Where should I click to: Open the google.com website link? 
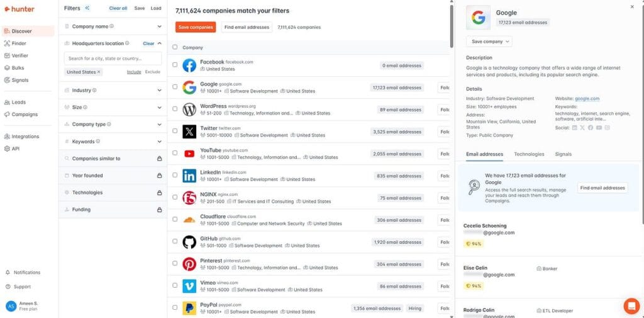(587, 99)
